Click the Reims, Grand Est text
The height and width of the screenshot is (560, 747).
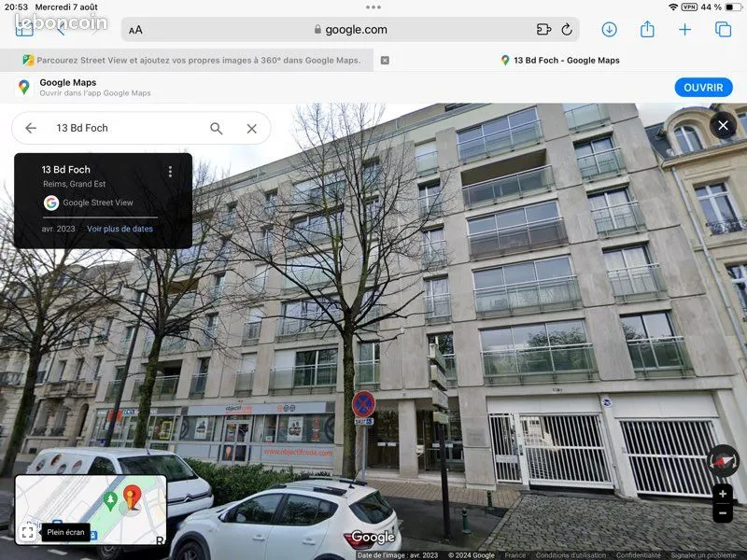[x=75, y=184]
